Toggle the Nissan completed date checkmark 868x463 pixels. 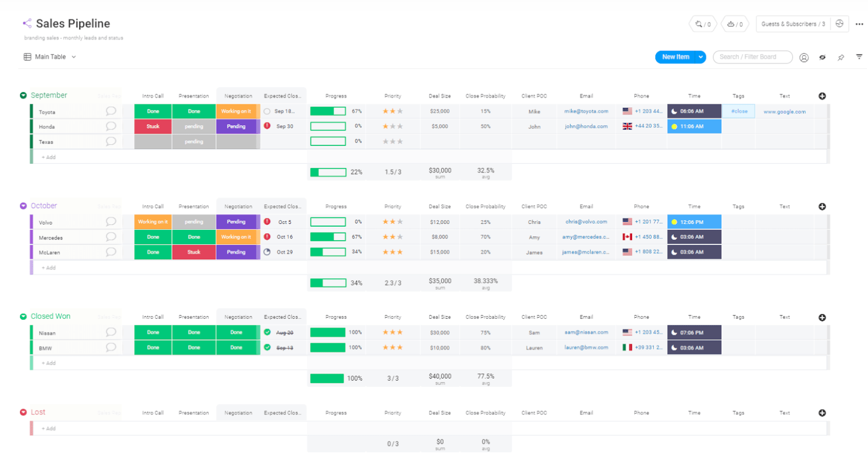click(x=267, y=332)
